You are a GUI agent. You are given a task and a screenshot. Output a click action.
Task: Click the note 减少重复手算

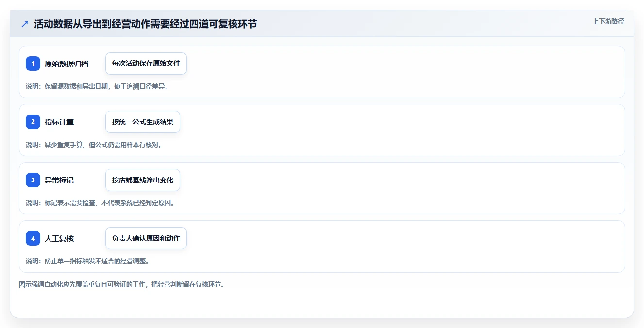(x=94, y=145)
